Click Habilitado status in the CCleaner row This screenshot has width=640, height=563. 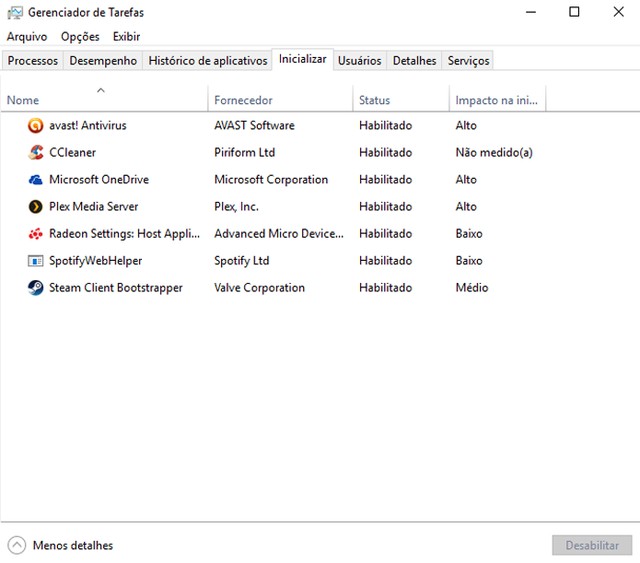click(x=385, y=152)
